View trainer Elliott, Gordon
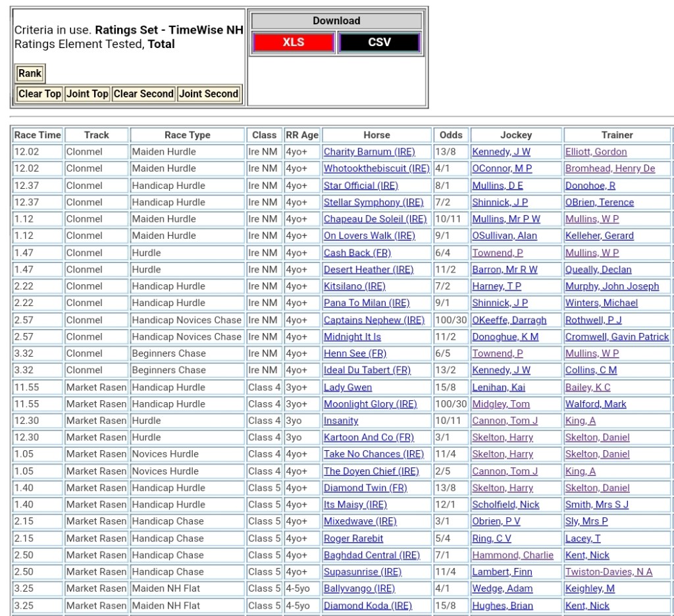This screenshot has height=616, width=674. pyautogui.click(x=596, y=152)
